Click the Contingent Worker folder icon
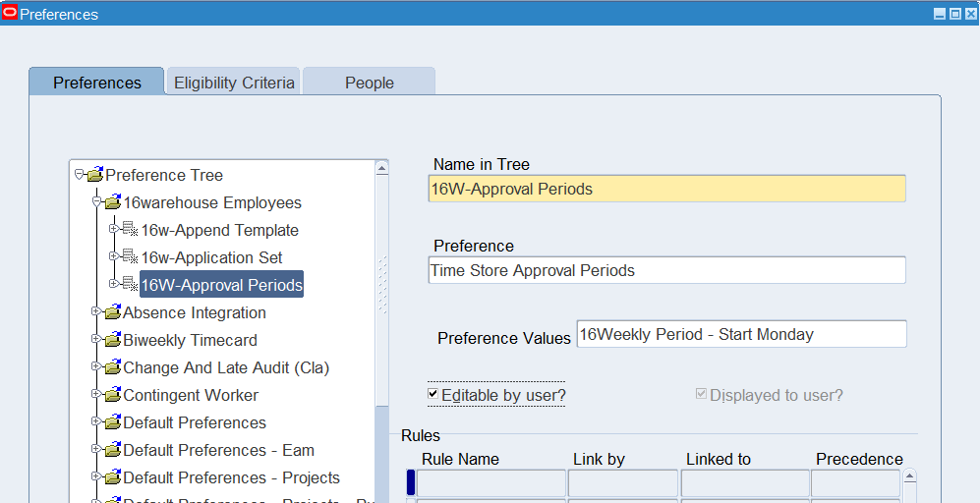This screenshot has width=980, height=503. 112,396
